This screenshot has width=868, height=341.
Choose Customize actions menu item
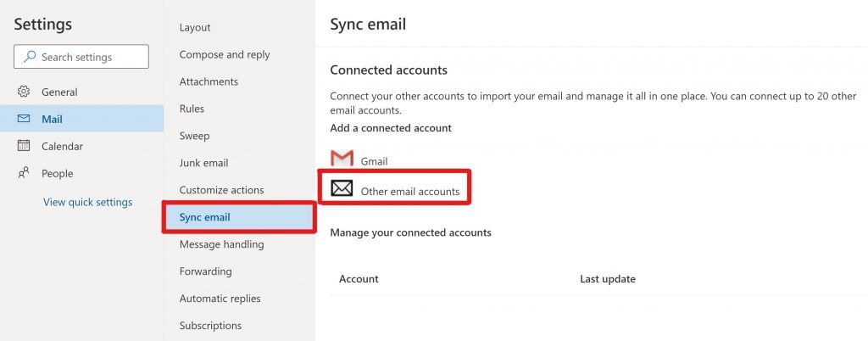(x=221, y=190)
